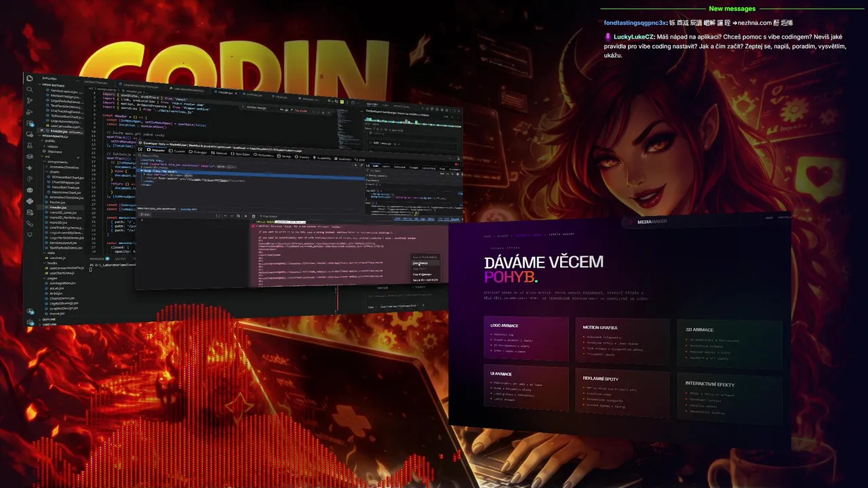Choose Save all Messages to File
868x488 pixels.
tap(425, 280)
